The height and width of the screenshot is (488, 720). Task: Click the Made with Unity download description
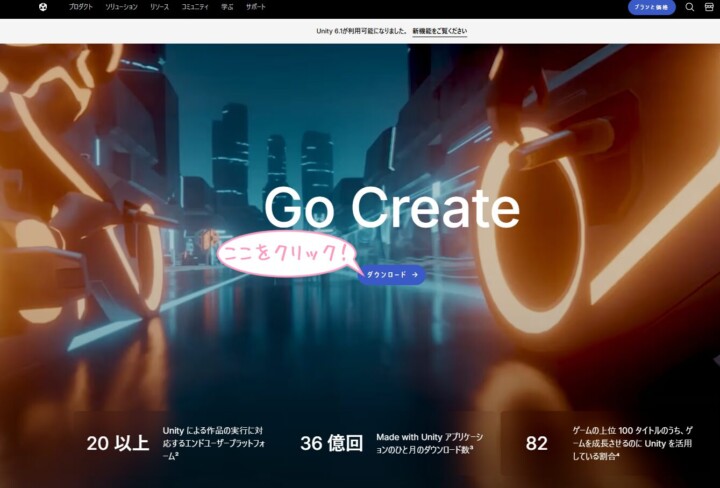[x=429, y=443]
